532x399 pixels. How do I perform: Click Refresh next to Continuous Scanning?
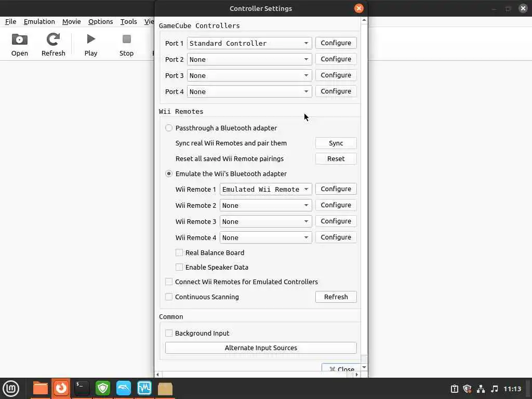tap(336, 297)
